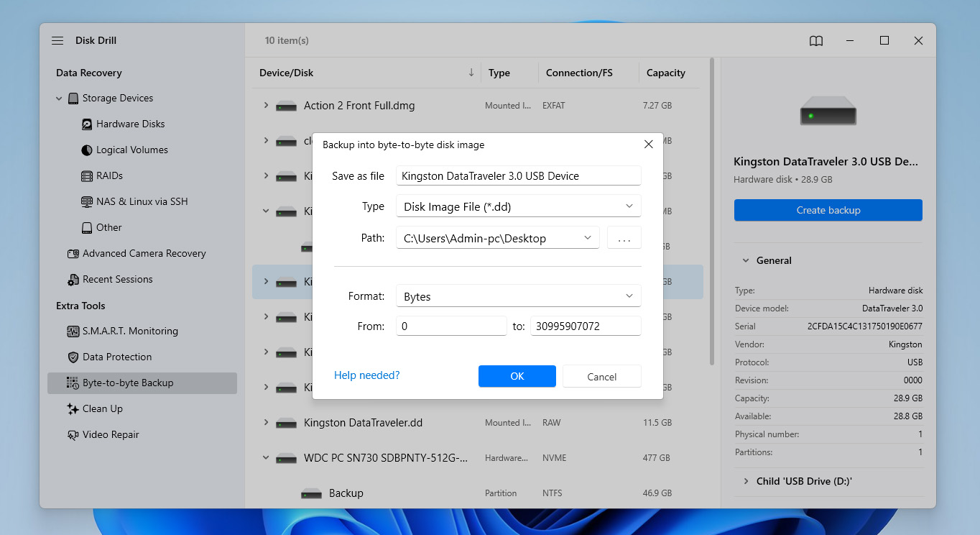The height and width of the screenshot is (535, 980).
Task: Click the Byte-to-byte Backup icon
Action: pyautogui.click(x=73, y=383)
